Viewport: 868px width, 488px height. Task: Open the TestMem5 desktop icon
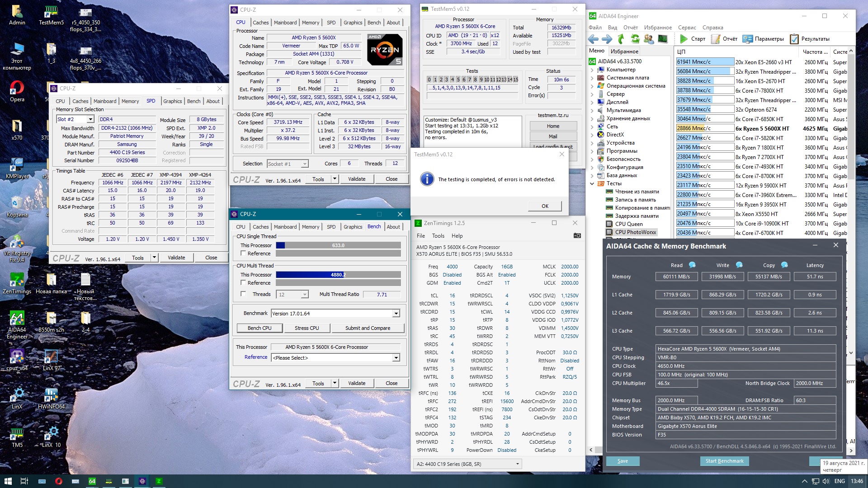click(x=51, y=14)
